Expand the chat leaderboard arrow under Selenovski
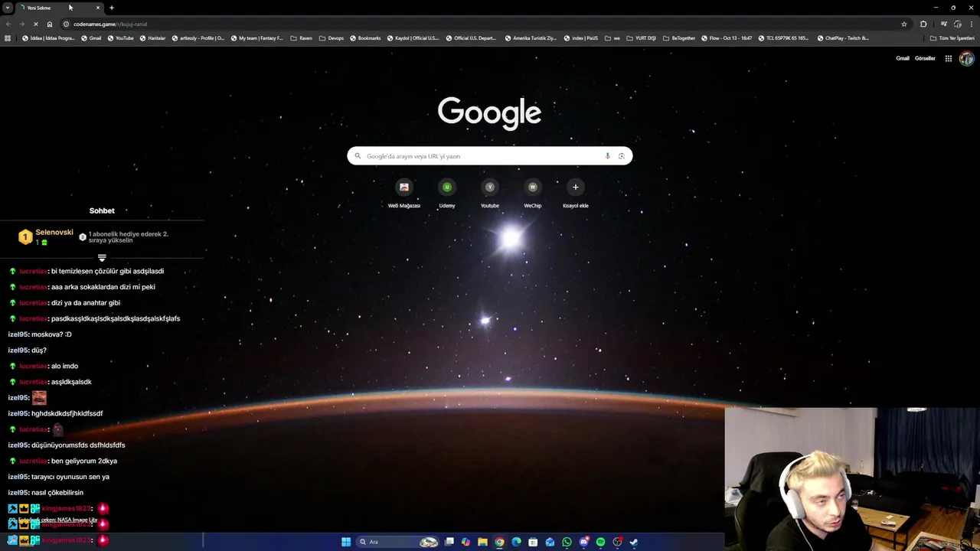This screenshot has height=551, width=980. (x=102, y=258)
